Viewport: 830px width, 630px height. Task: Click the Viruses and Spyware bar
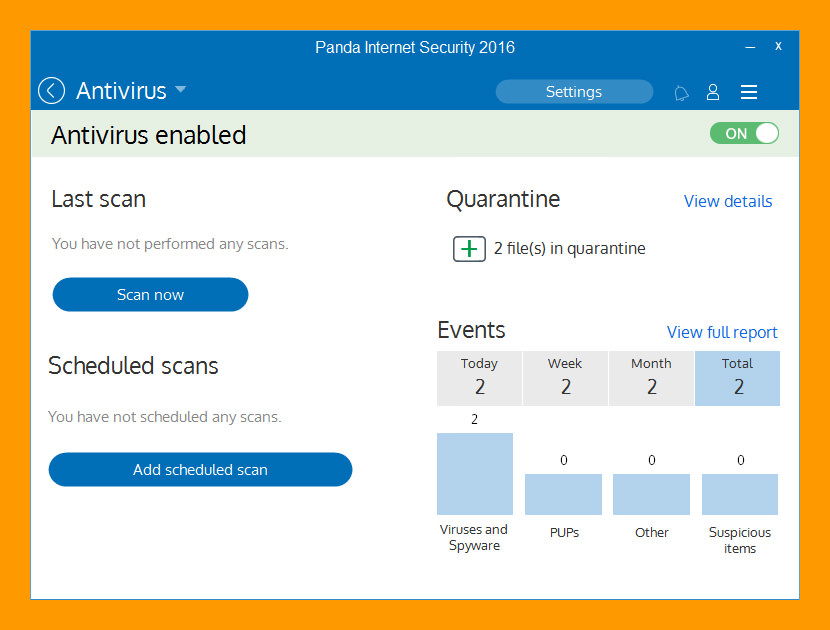pos(475,474)
